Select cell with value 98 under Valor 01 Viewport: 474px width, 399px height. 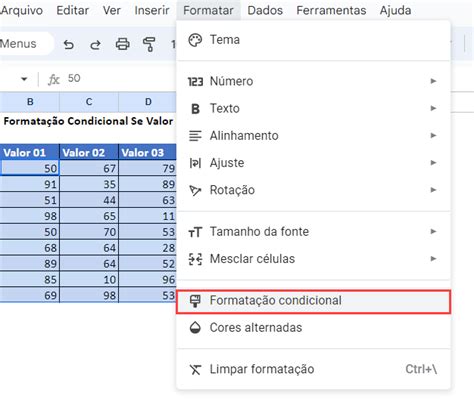pos(30,216)
